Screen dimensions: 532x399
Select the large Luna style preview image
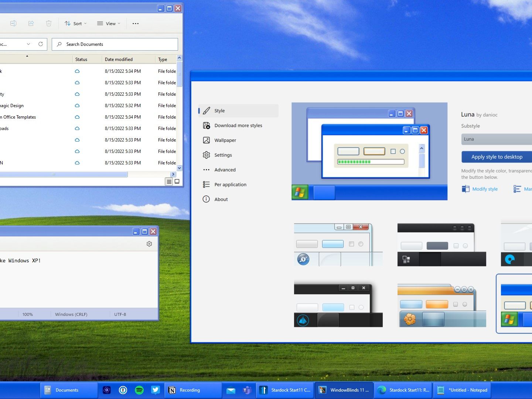pos(369,151)
